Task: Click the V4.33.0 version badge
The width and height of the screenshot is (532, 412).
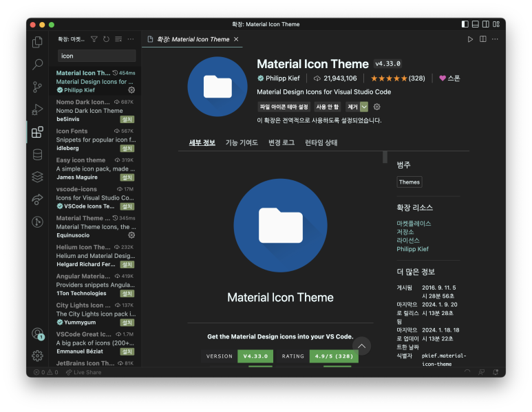Action: (255, 356)
